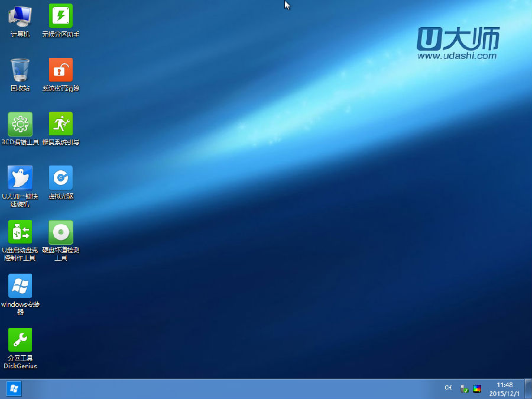Open 分区工具 DiskGenius wrench icon
The image size is (532, 399).
point(20,340)
